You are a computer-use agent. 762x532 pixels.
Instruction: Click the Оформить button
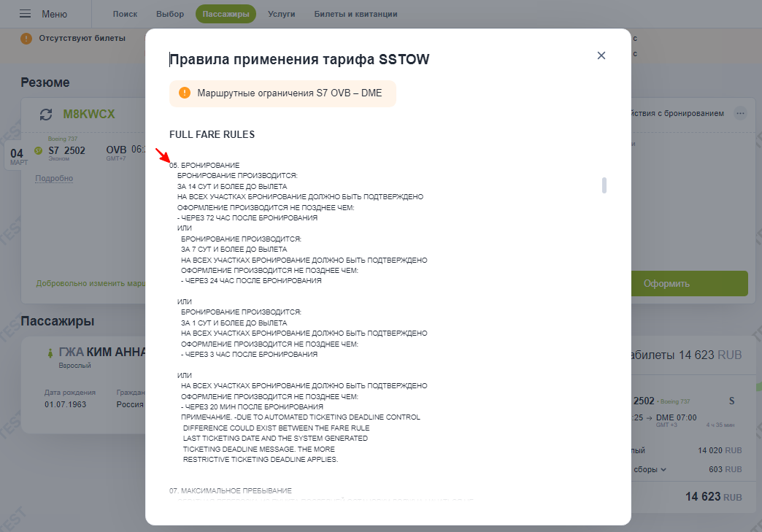[688, 283]
